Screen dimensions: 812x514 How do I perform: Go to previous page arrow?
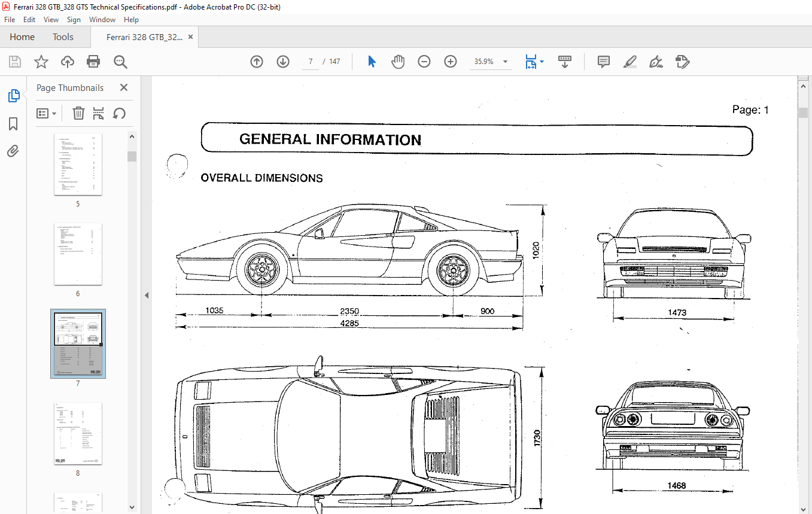click(x=257, y=62)
